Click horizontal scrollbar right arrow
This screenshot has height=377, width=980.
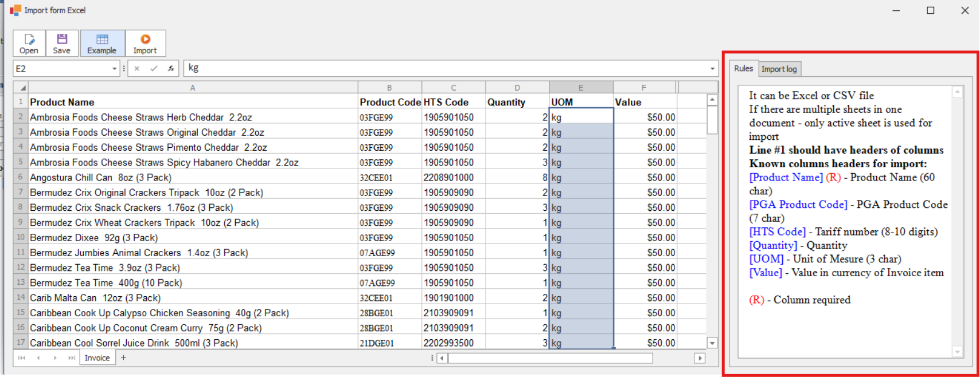click(x=700, y=358)
